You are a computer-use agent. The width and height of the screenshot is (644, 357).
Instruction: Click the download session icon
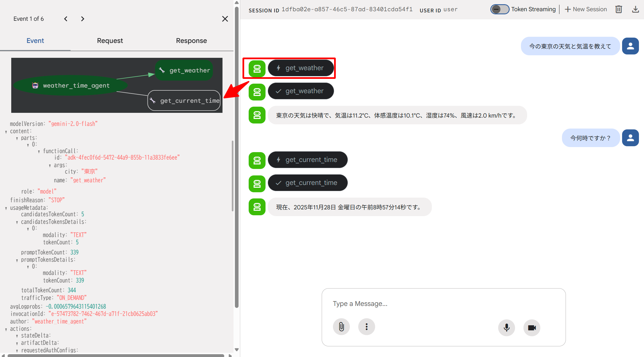[635, 9]
